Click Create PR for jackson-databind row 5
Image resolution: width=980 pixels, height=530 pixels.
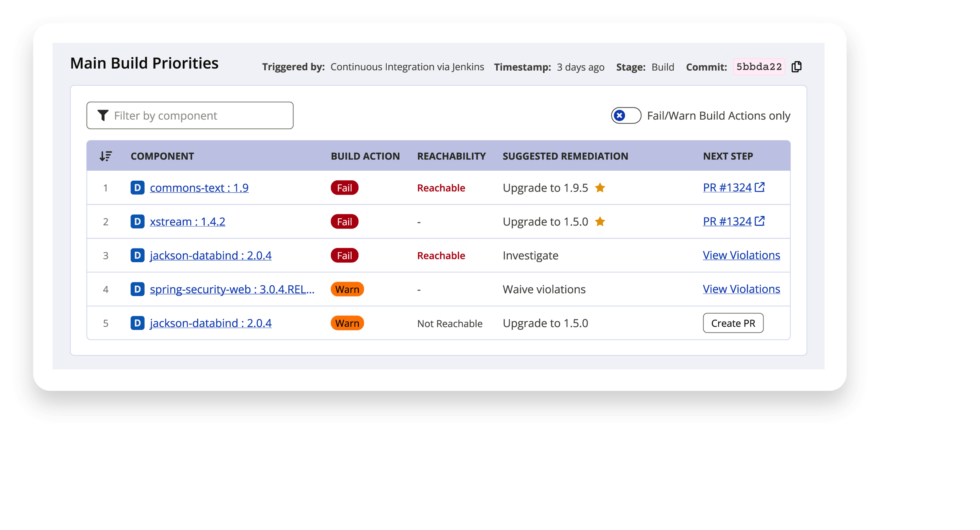733,323
